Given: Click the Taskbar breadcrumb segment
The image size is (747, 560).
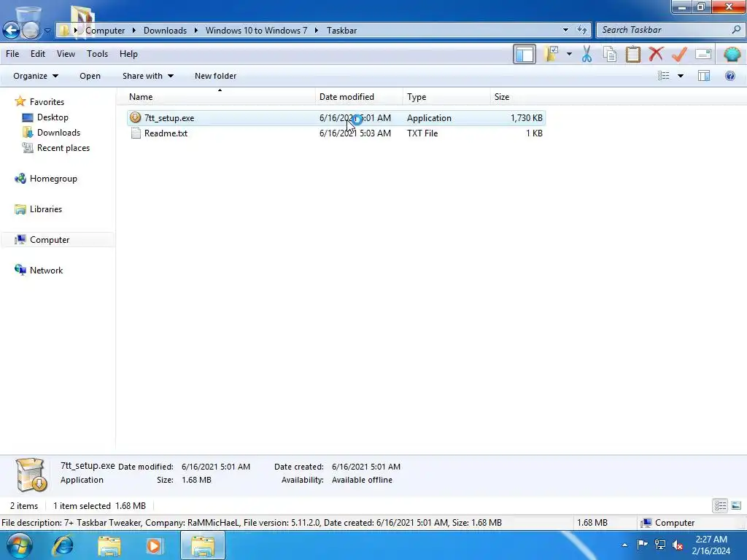Looking at the screenshot, I should 341,31.
